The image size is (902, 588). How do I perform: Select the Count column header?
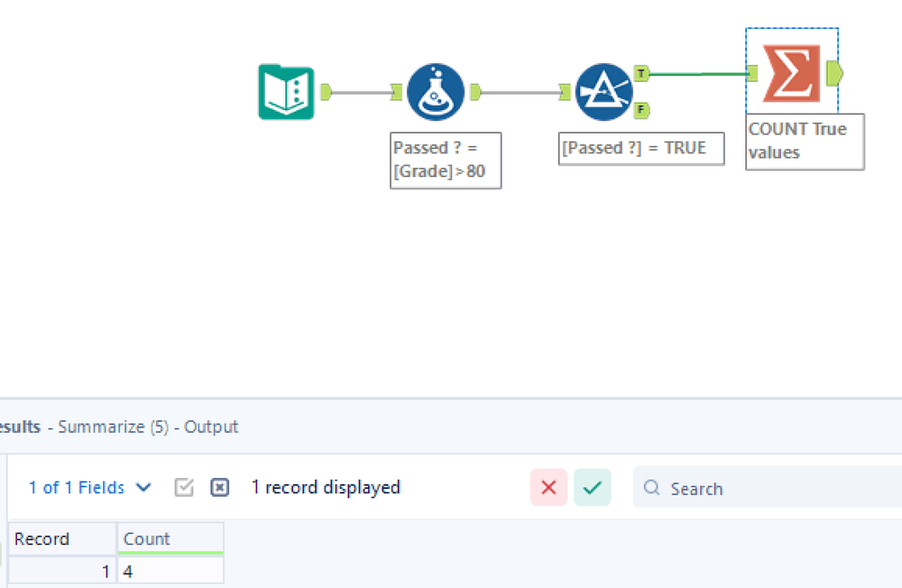[170, 538]
